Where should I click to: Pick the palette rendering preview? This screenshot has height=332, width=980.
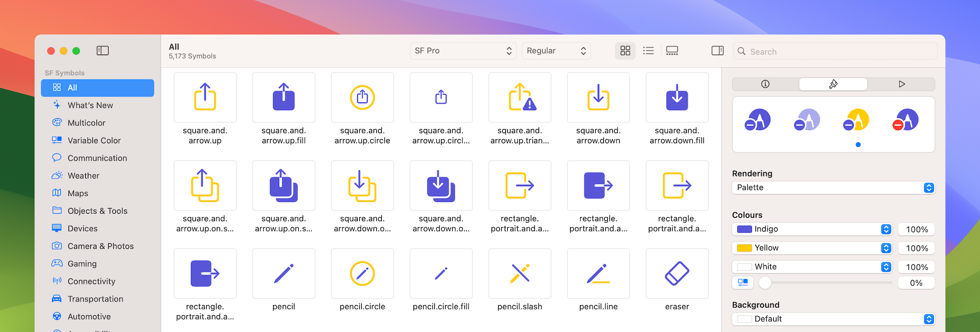(x=856, y=120)
